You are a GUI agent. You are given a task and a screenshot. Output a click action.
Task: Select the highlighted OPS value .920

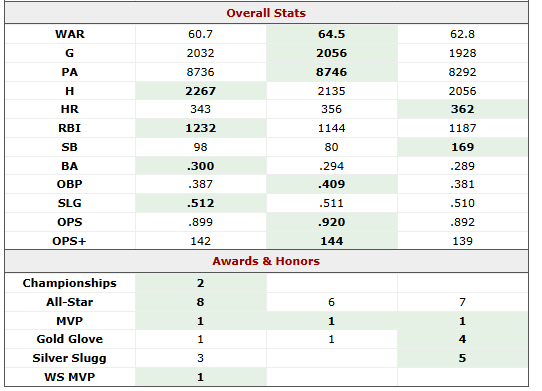331,222
